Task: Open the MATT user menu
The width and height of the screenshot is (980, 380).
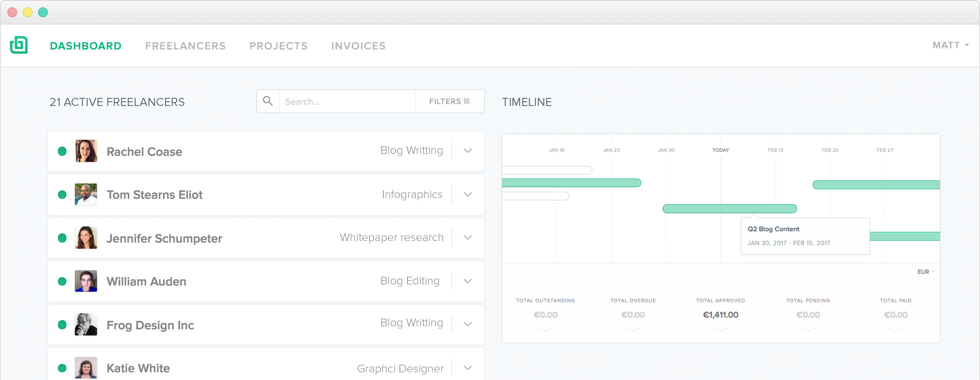Action: coord(950,45)
